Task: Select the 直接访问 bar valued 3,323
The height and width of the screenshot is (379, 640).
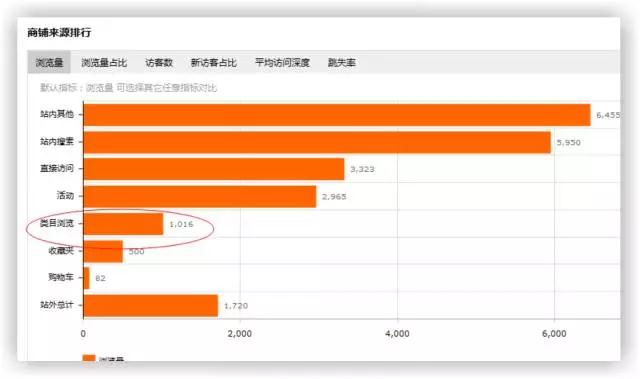Action: (214, 169)
